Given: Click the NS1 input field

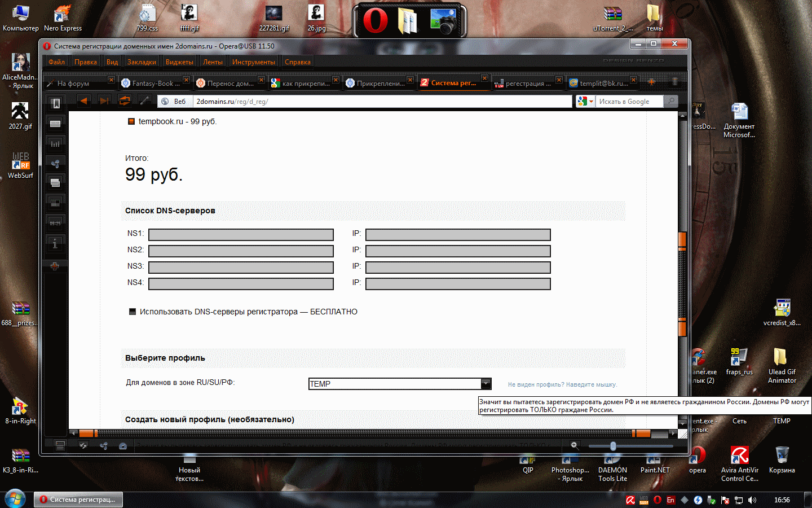Looking at the screenshot, I should [x=241, y=234].
